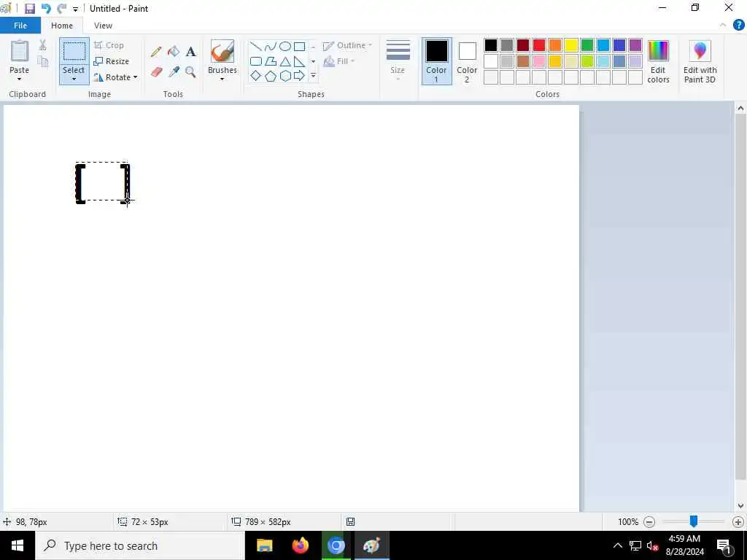The height and width of the screenshot is (560, 747).
Task: Open the Resize dialog
Action: click(112, 61)
